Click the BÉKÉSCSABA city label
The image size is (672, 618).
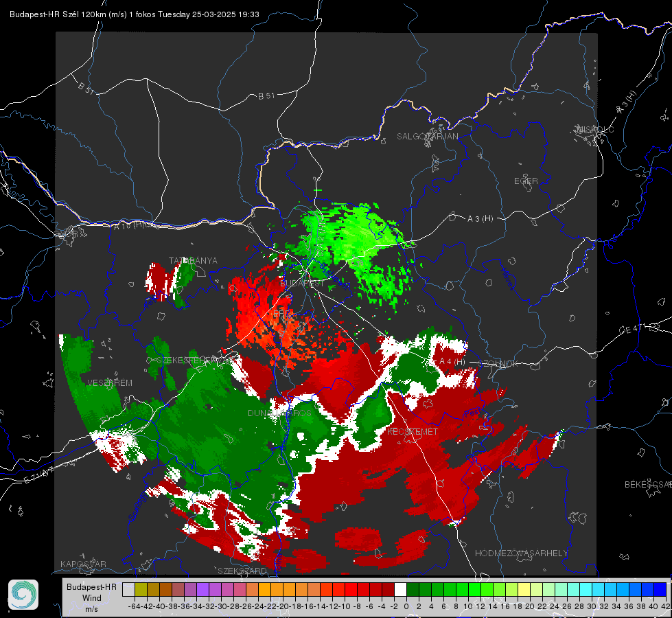(648, 485)
